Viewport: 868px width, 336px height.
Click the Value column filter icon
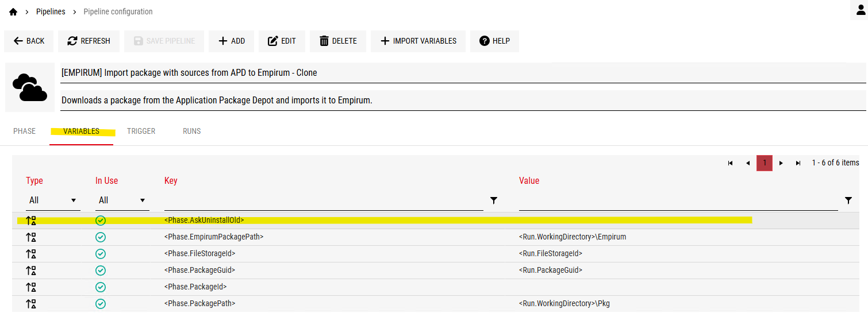pos(848,200)
